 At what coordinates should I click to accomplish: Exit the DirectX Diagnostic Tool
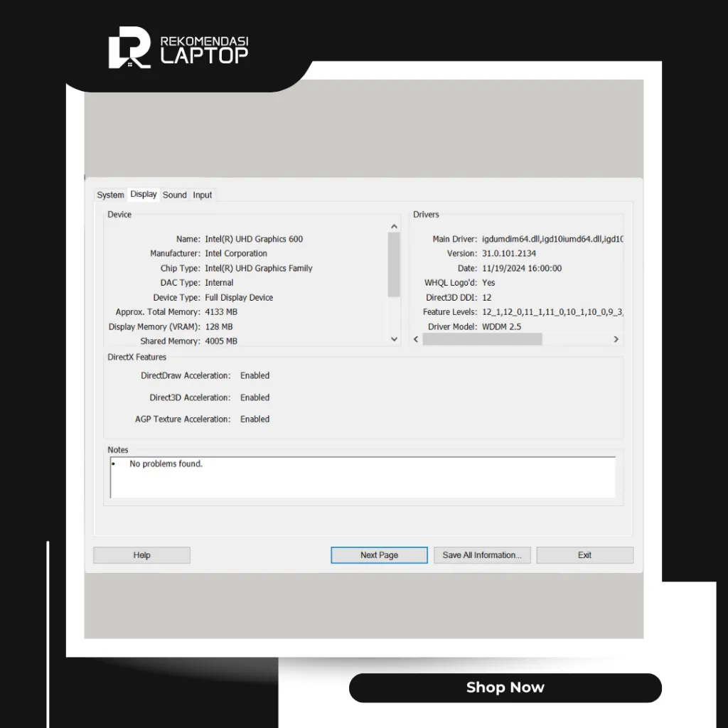pyautogui.click(x=584, y=555)
